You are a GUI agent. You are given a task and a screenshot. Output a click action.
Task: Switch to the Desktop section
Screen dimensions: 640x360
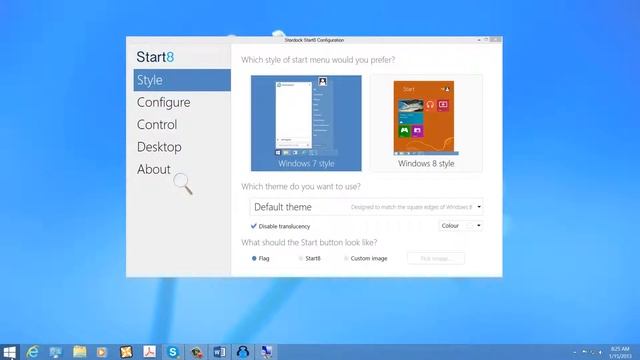[159, 147]
